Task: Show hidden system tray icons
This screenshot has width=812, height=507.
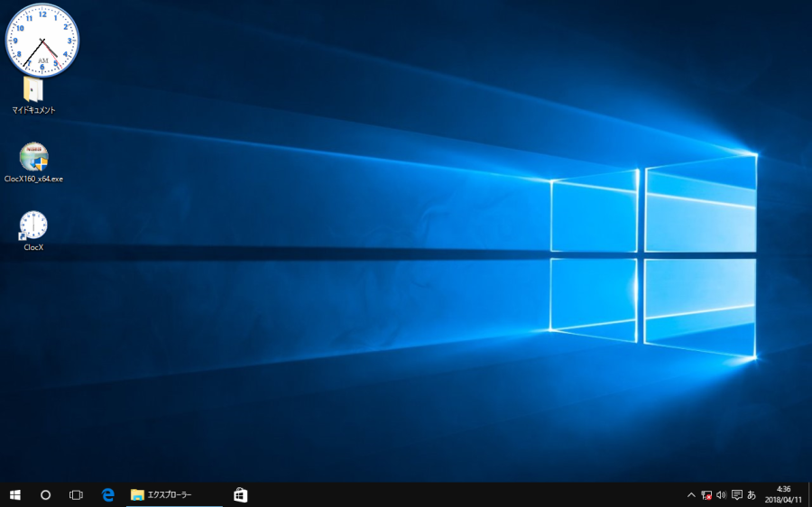Action: (691, 495)
